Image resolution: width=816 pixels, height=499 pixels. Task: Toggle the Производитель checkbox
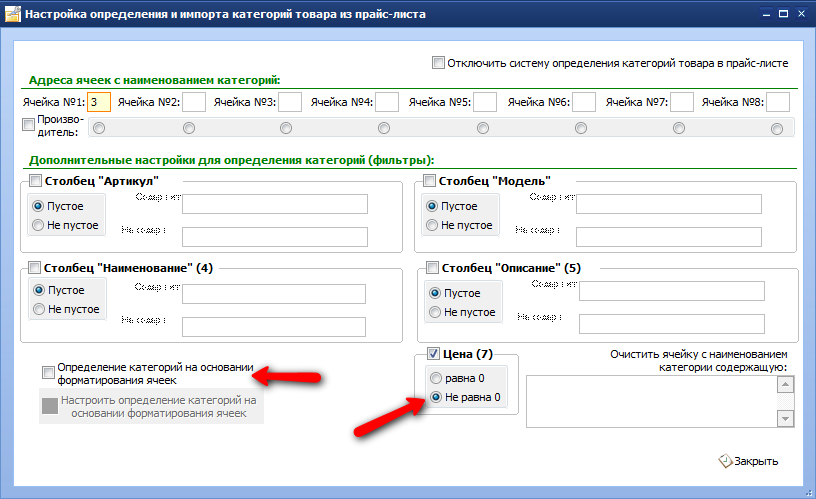(x=29, y=125)
